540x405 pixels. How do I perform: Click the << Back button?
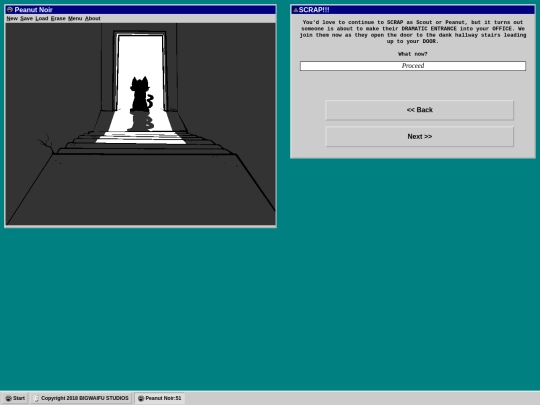pos(419,110)
